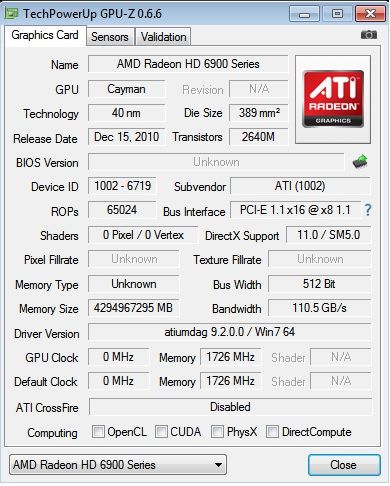Select the Graphics Card tab

click(x=45, y=35)
